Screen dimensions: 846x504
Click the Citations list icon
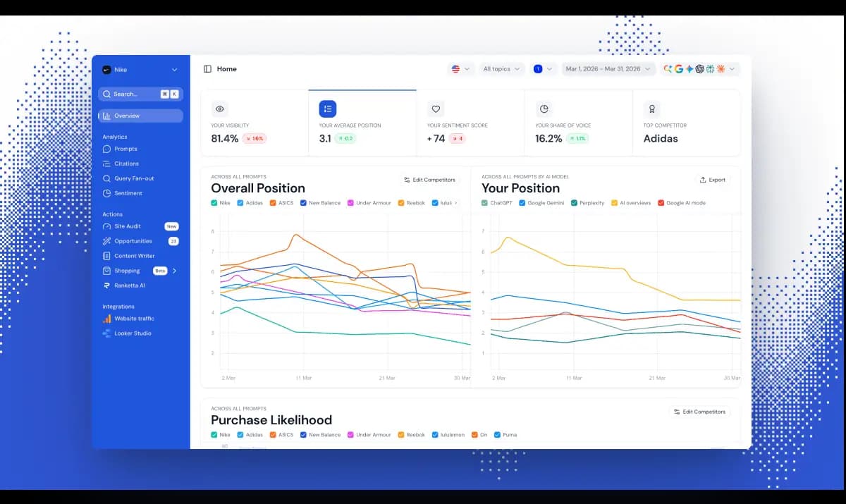[106, 164]
